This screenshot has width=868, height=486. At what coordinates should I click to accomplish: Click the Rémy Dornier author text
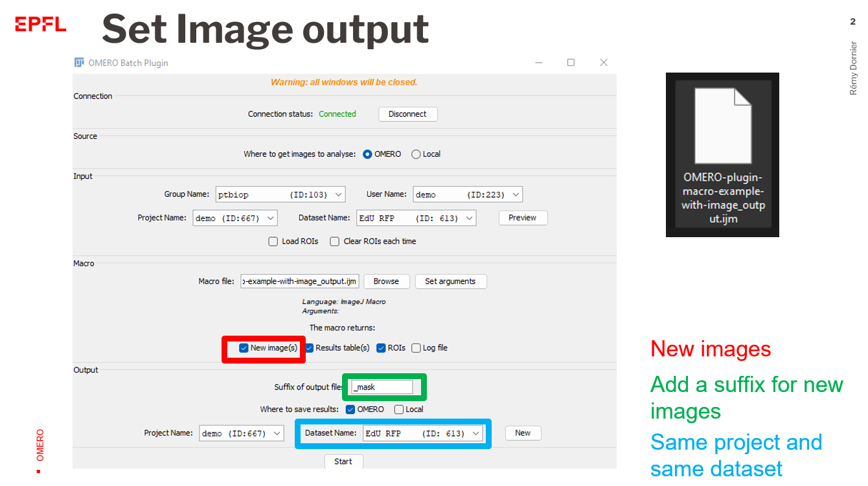[853, 69]
